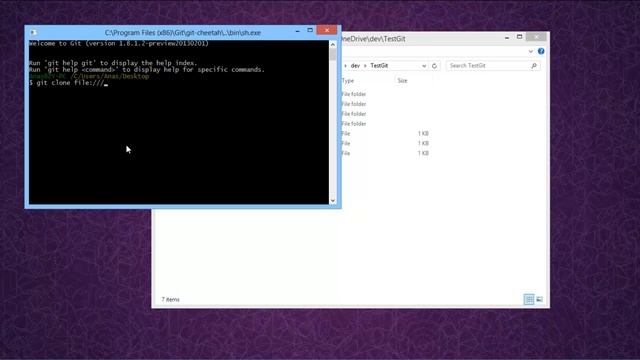Click terminal scrollbar up arrow
Image resolution: width=640 pixels, height=360 pixels.
(x=333, y=44)
